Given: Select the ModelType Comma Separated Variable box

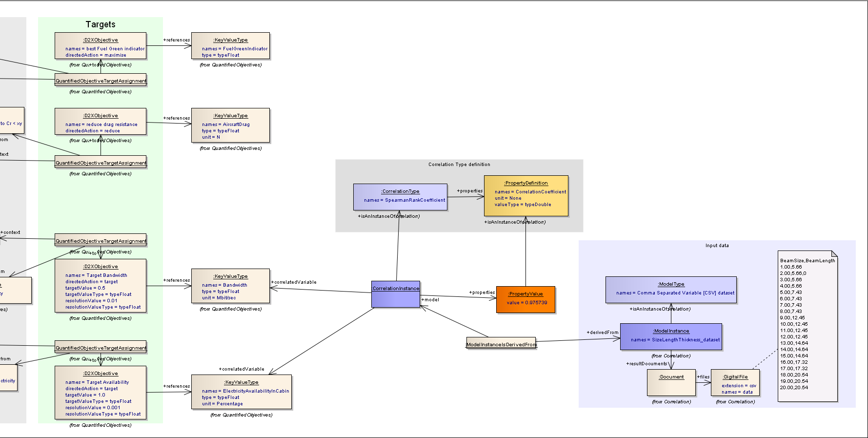Looking at the screenshot, I should [x=671, y=290].
